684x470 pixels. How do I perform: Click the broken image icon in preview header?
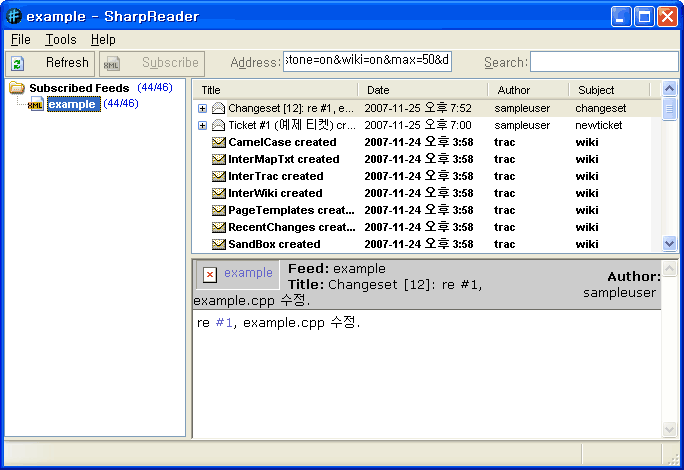click(x=209, y=274)
